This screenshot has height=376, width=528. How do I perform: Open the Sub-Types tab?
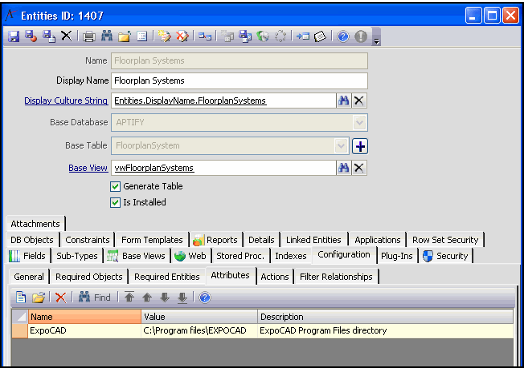tap(77, 256)
